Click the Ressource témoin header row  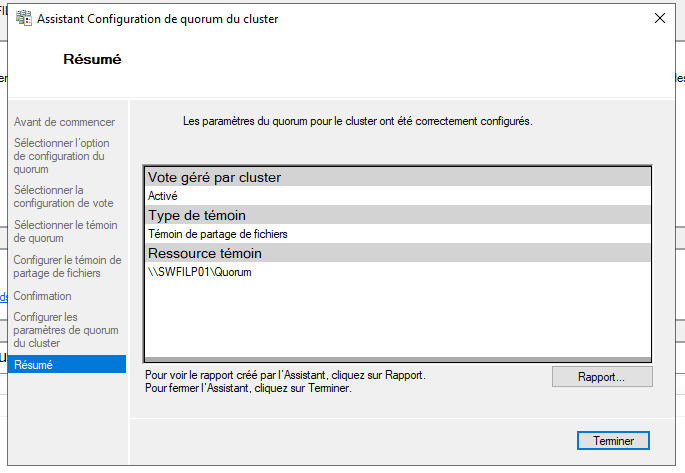coord(398,253)
